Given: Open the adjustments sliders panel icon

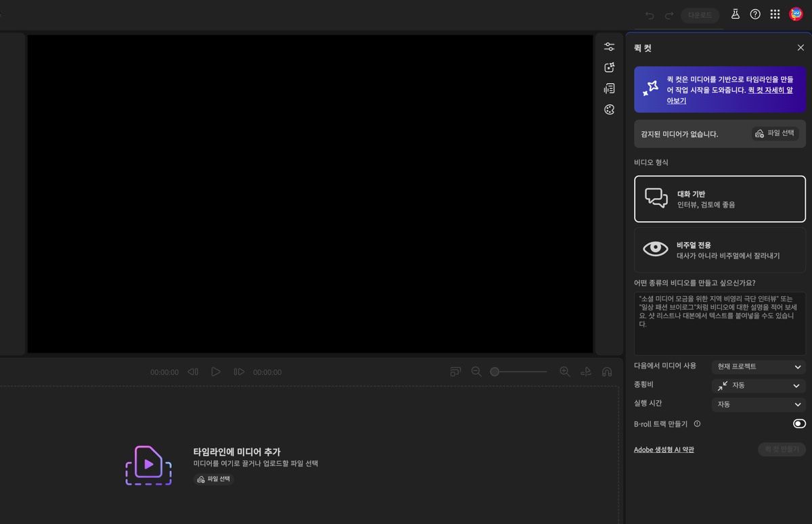Looking at the screenshot, I should [x=609, y=47].
